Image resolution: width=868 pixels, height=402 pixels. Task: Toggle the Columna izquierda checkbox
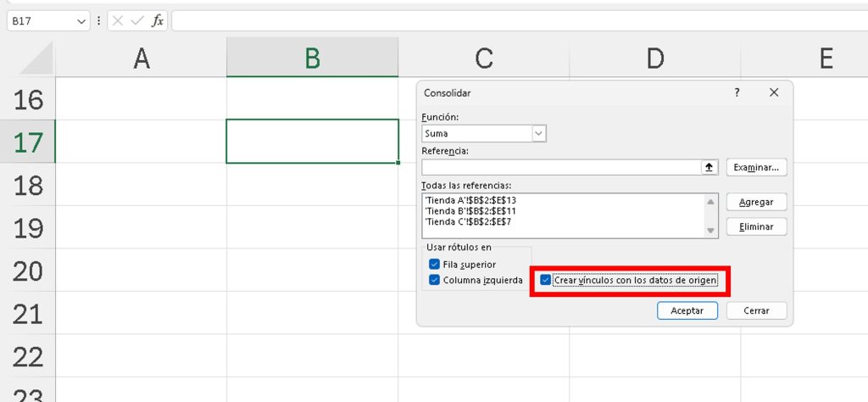pyautogui.click(x=435, y=280)
